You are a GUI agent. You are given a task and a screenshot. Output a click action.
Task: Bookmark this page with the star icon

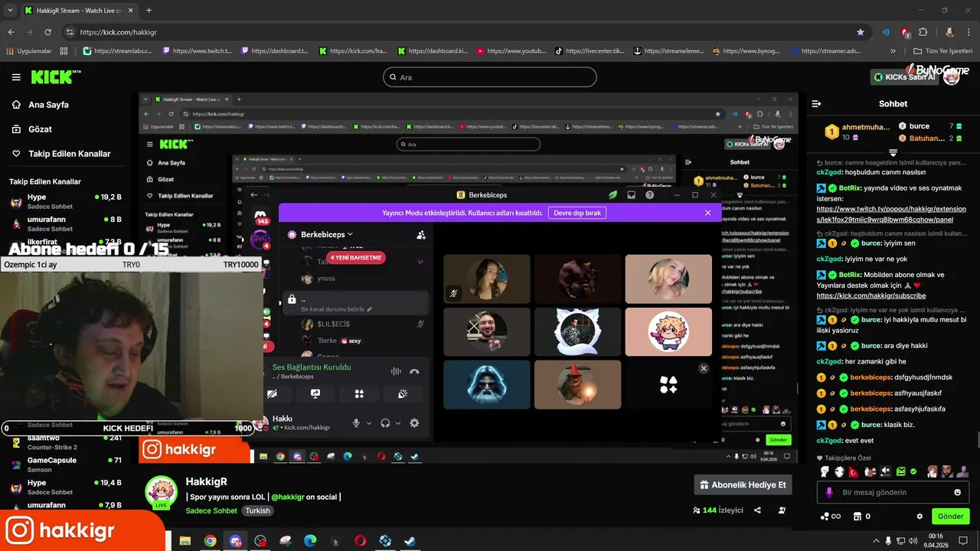[x=861, y=32]
